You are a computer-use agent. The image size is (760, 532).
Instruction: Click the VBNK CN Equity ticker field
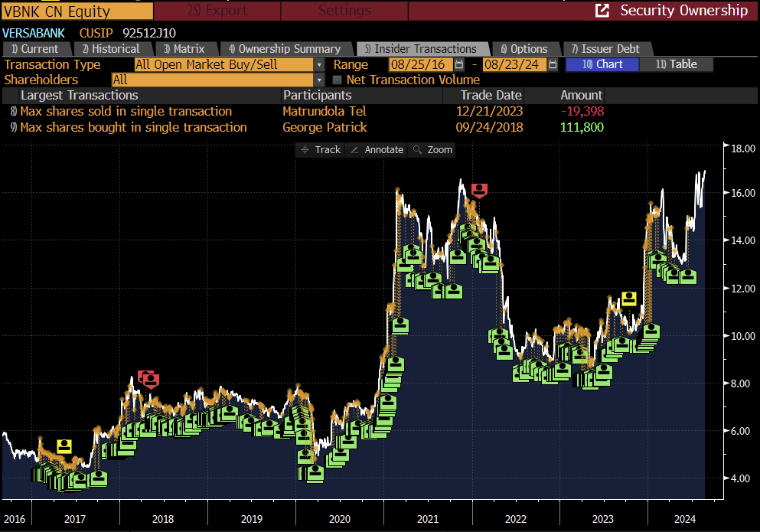click(77, 11)
